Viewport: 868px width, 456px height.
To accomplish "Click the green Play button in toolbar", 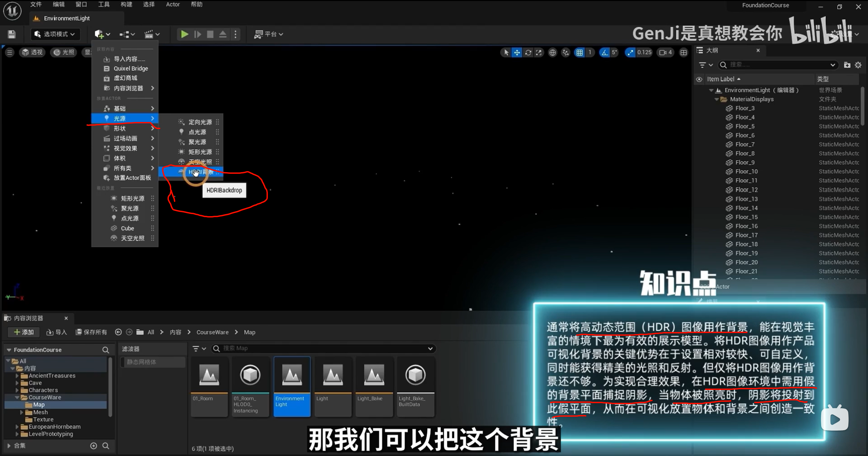I will [x=184, y=34].
